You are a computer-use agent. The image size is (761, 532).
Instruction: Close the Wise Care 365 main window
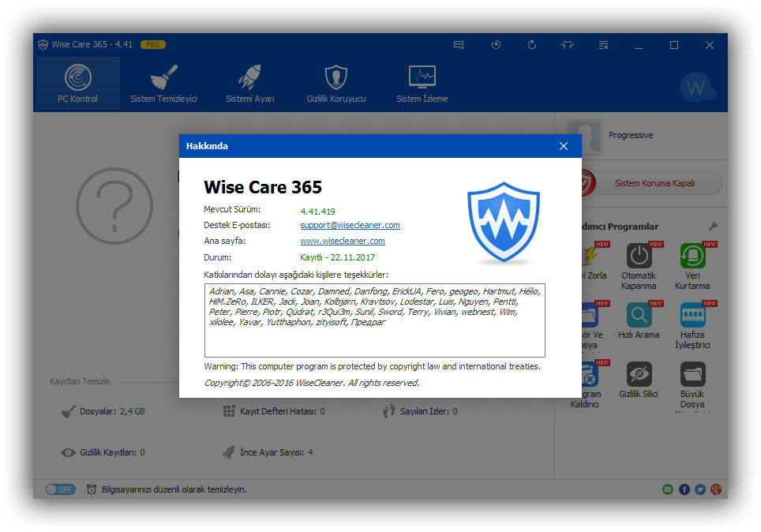pyautogui.click(x=710, y=45)
